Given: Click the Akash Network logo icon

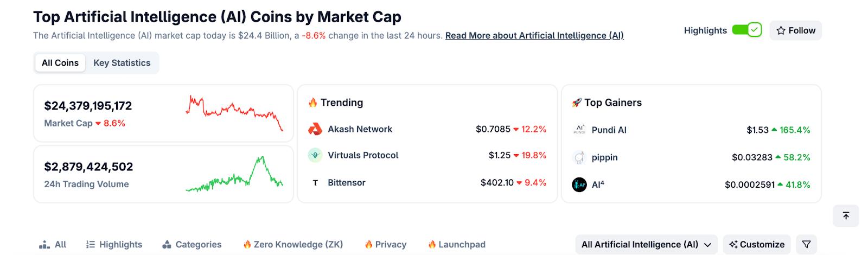Looking at the screenshot, I should (x=315, y=129).
